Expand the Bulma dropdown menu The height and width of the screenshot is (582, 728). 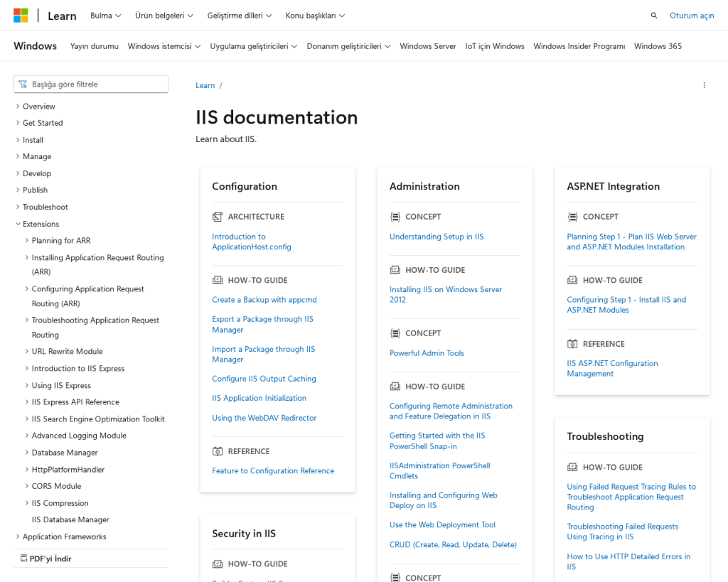coord(105,16)
